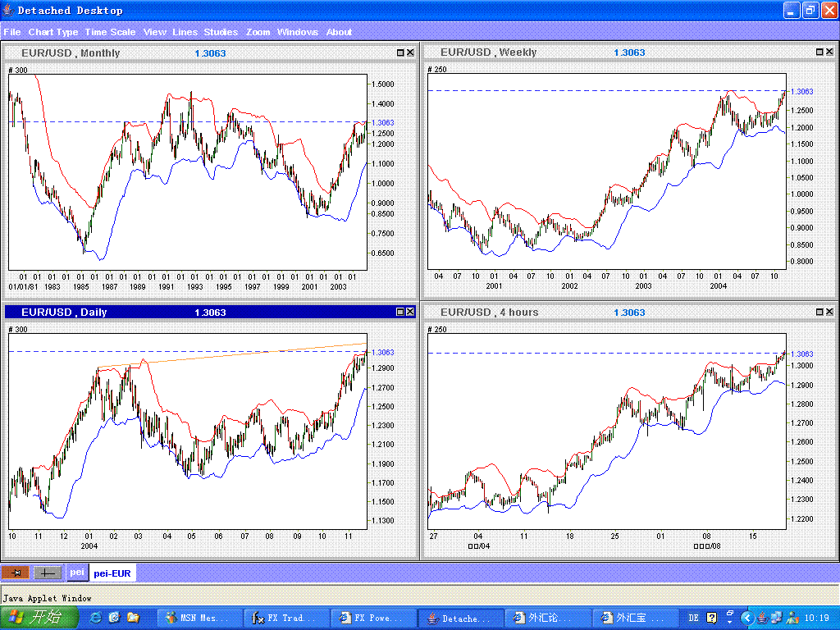Screen dimensions: 840x630
Task: Open the Chart Type menu
Action: click(53, 32)
